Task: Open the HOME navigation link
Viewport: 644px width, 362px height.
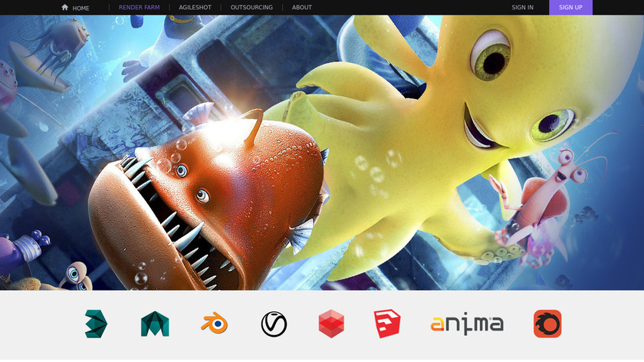Action: point(80,8)
